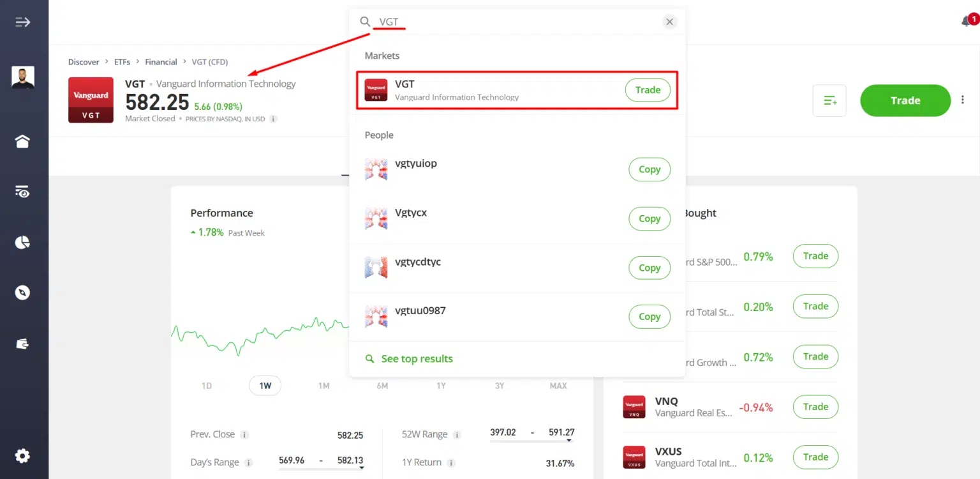Click info icon next to Prev. Close
Viewport: 980px width, 479px height.
(244, 435)
